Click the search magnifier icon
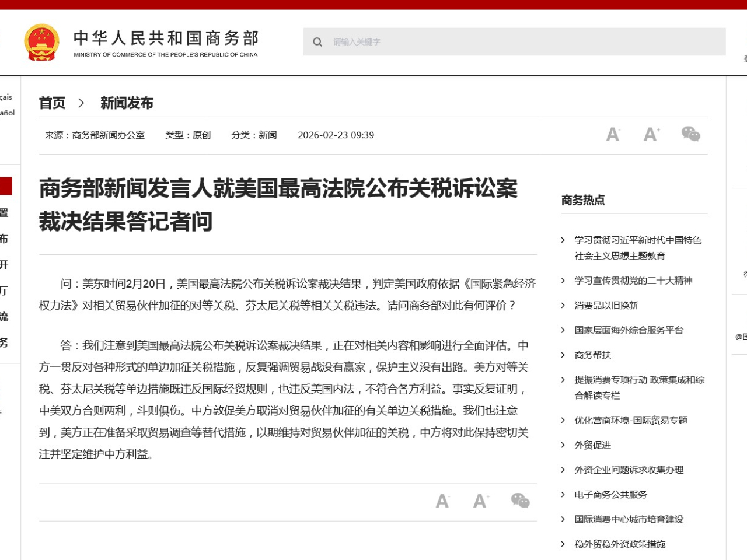747x560 pixels. pos(317,41)
